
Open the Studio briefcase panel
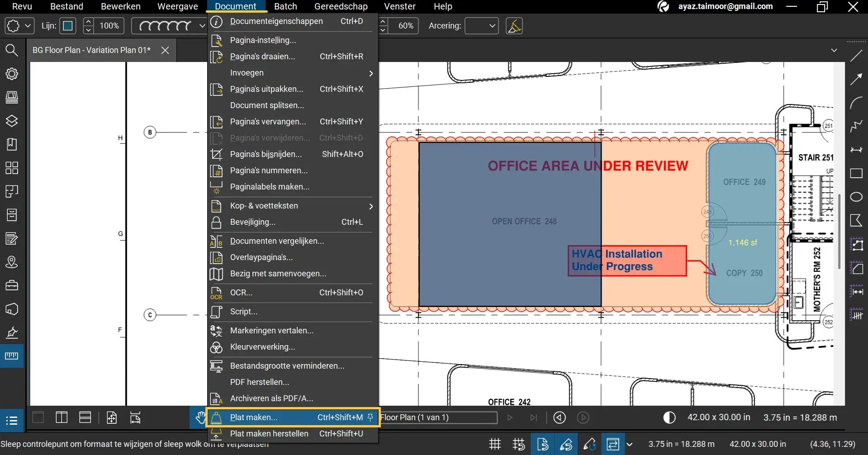tap(12, 285)
